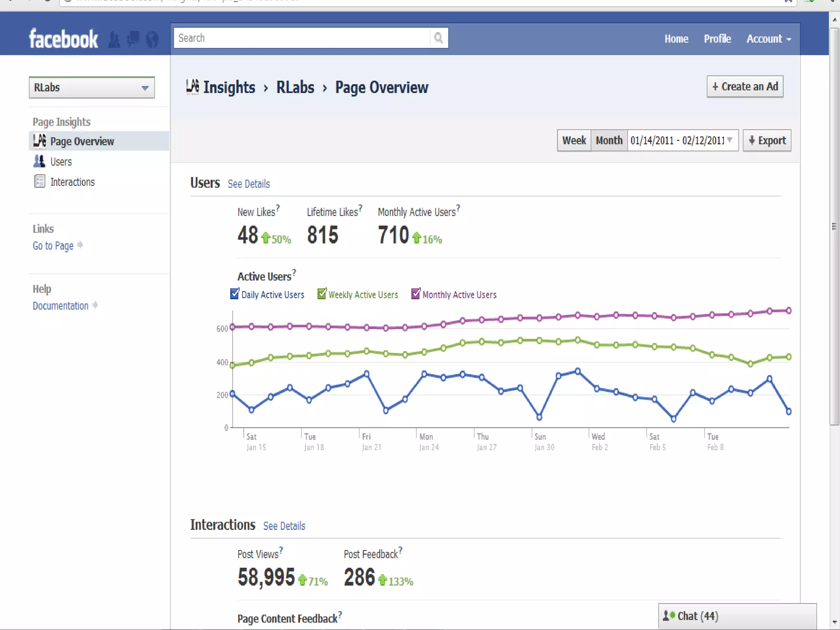Click the Post Feedback help question mark

click(x=401, y=550)
